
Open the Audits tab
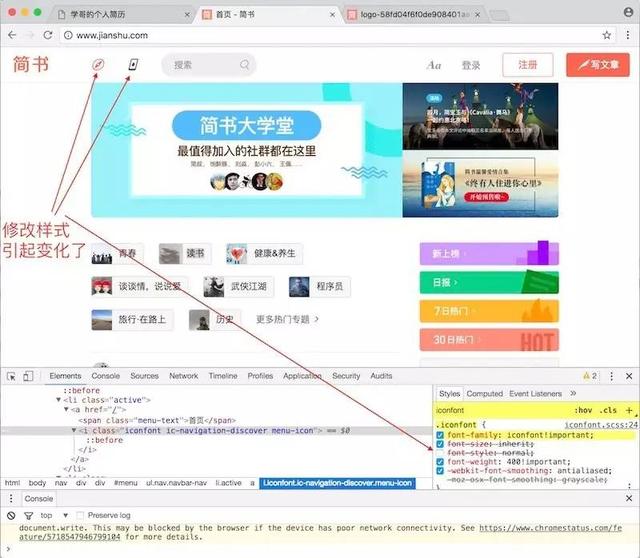(x=381, y=376)
